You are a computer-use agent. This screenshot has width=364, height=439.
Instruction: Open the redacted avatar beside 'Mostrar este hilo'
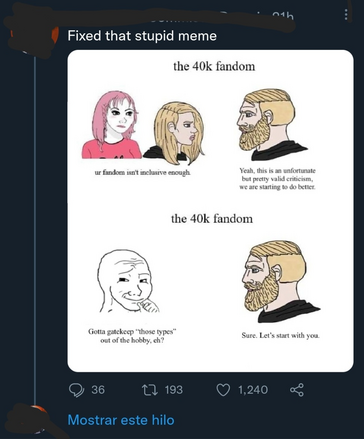(32, 419)
